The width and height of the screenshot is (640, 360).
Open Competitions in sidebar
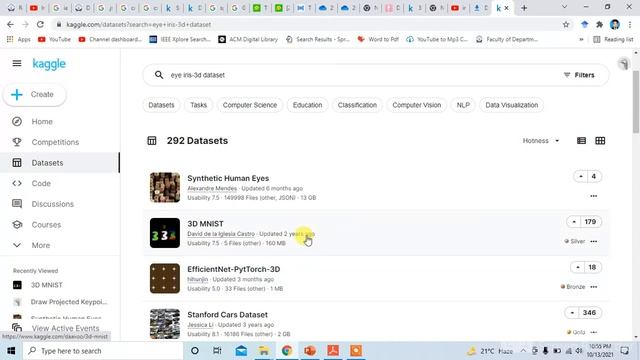[55, 142]
